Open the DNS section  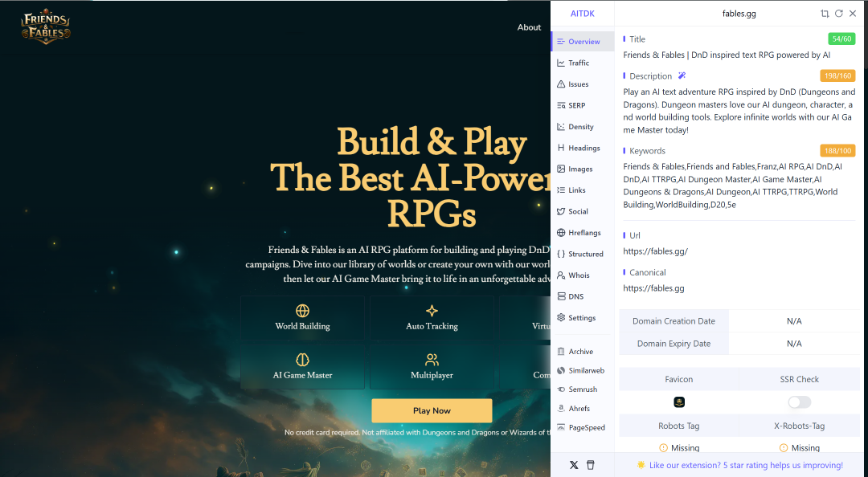[x=583, y=296]
